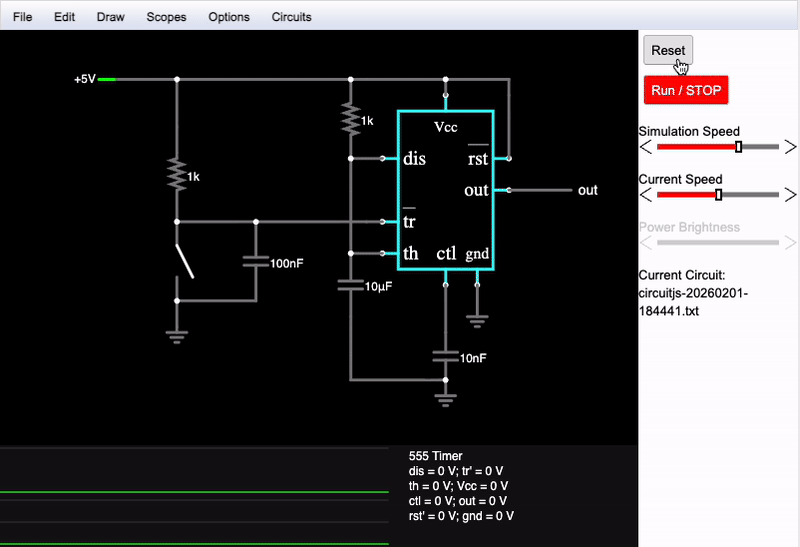Expand the Circuits menu
This screenshot has height=547, width=800.
[x=291, y=17]
